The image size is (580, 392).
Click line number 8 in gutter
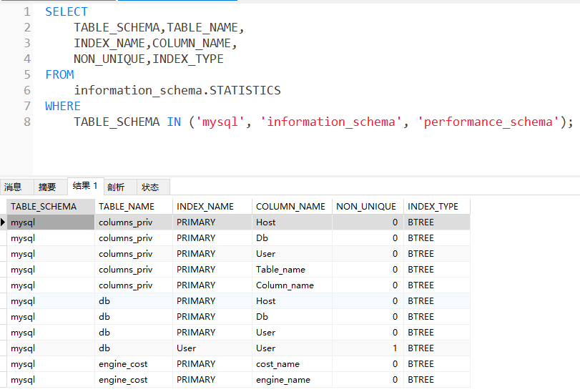pyautogui.click(x=27, y=122)
